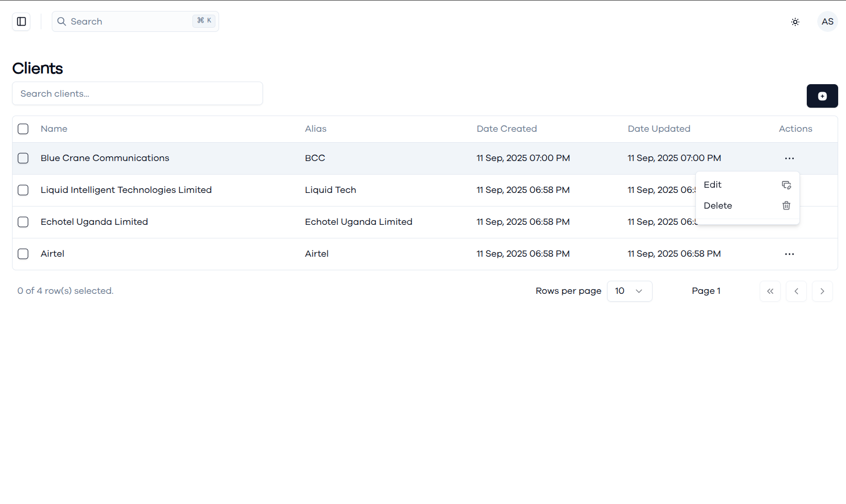Select the Echotel Uganda Limited row checkbox

tap(23, 222)
